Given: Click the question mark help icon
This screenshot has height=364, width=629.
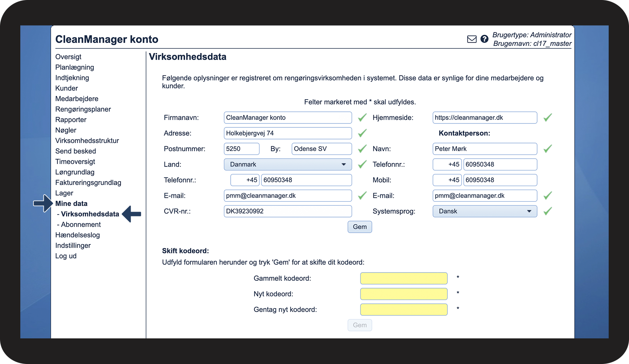Looking at the screenshot, I should (484, 39).
